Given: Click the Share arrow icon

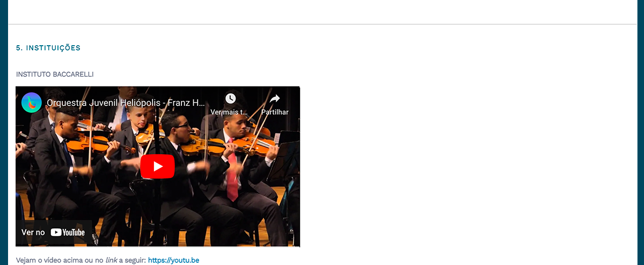Looking at the screenshot, I should click(x=275, y=98).
